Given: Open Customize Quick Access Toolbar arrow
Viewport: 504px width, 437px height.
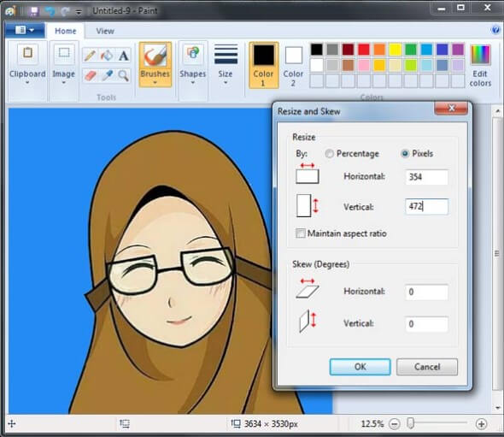Looking at the screenshot, I should tap(79, 12).
